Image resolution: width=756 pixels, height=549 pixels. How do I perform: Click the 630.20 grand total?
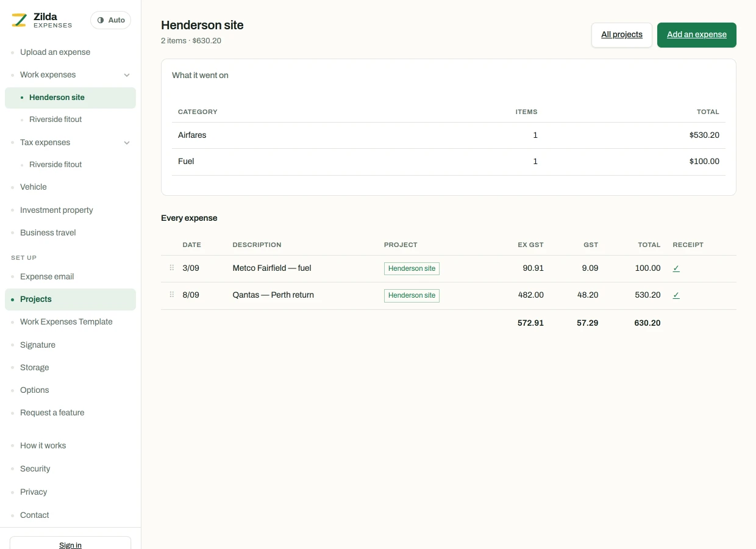pos(647,323)
